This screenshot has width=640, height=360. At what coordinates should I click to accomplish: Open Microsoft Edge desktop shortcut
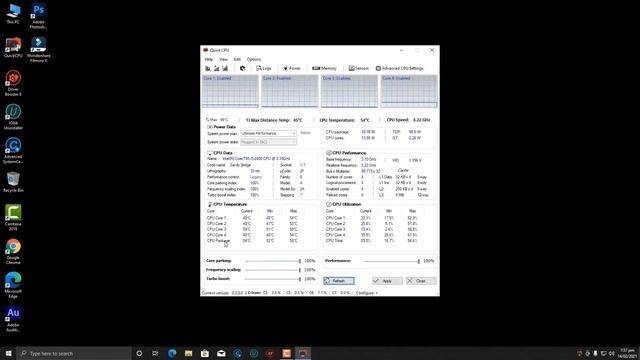[x=13, y=285]
